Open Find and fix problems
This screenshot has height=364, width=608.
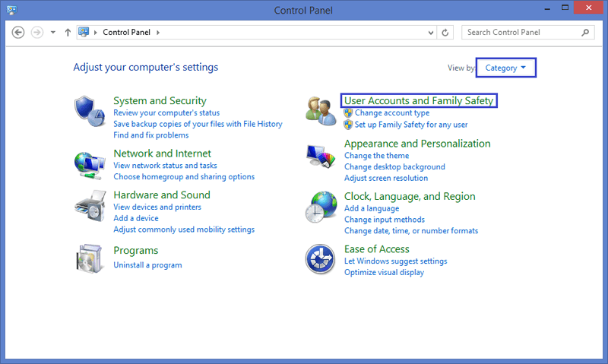pos(150,135)
